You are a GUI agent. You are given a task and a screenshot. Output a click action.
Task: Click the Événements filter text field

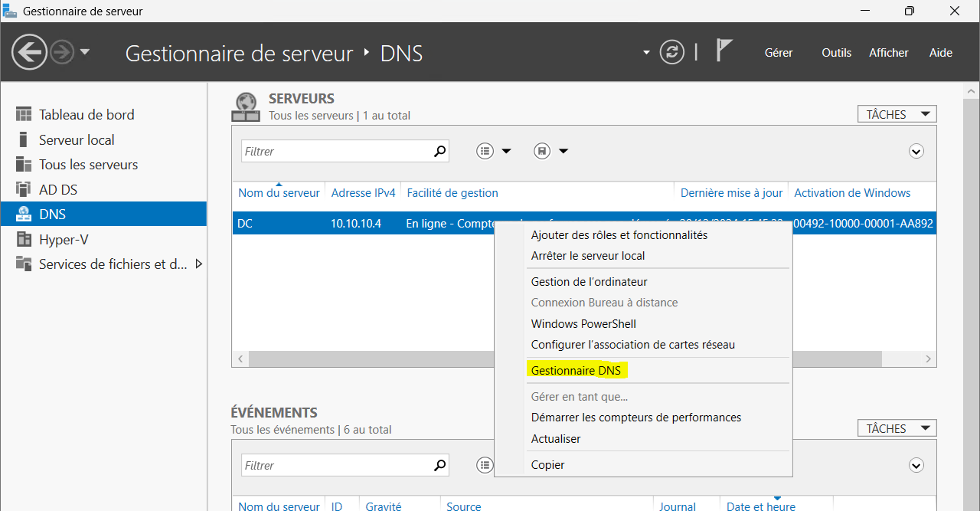tap(337, 466)
